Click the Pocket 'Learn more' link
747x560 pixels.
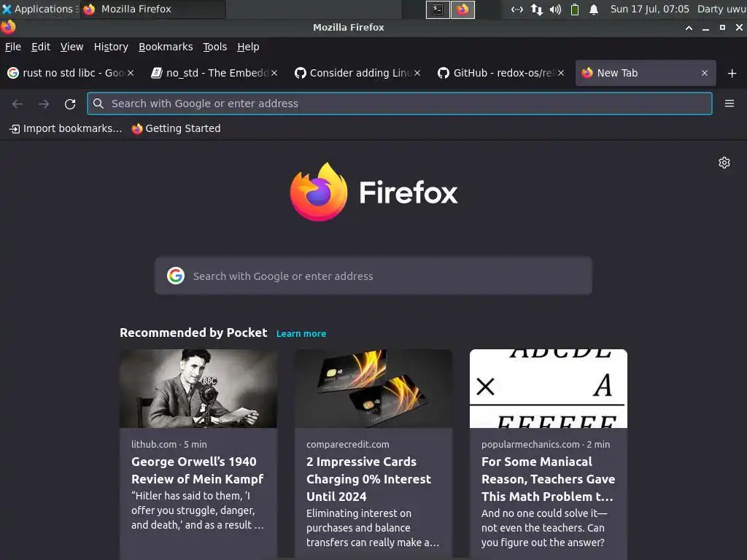pos(301,333)
